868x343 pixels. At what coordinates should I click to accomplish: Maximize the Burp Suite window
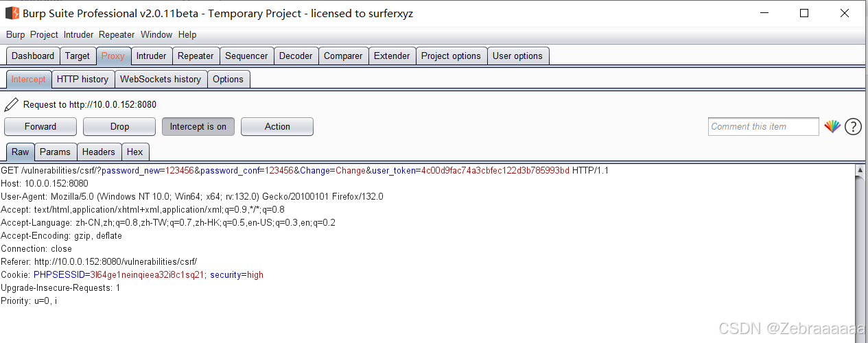coord(804,13)
